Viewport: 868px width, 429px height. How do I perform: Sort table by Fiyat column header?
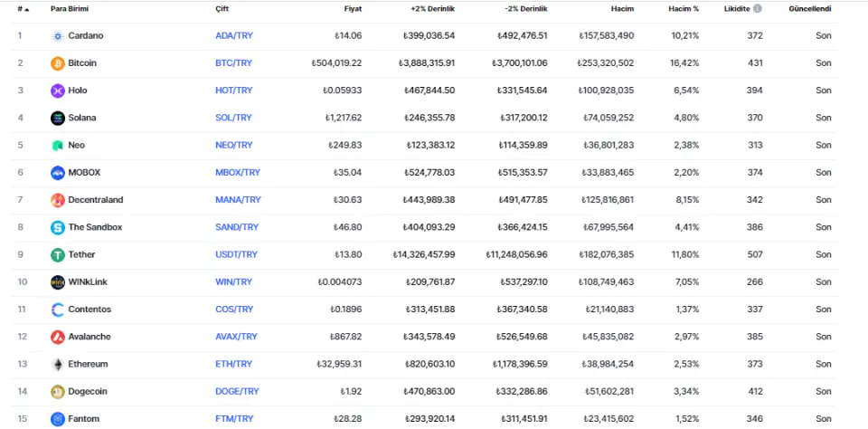(x=353, y=9)
